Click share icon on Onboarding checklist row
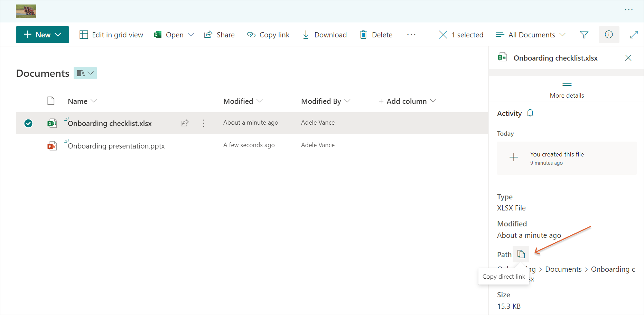The image size is (644, 315). pyautogui.click(x=185, y=123)
